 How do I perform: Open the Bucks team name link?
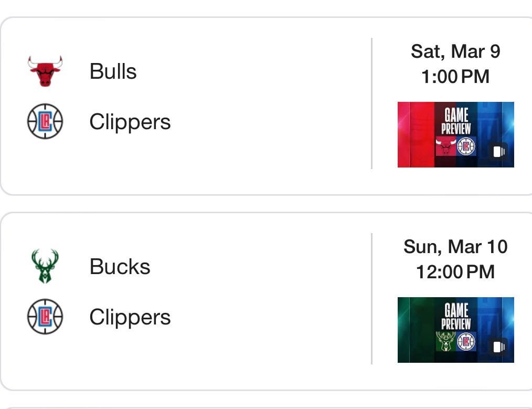(x=120, y=267)
